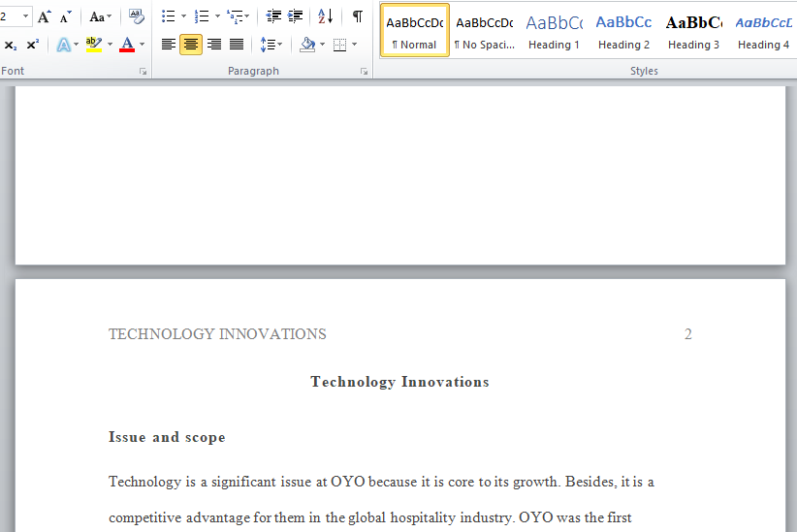Screen dimensions: 797x532
Task: Click the Grow Font icon
Action: [45, 16]
